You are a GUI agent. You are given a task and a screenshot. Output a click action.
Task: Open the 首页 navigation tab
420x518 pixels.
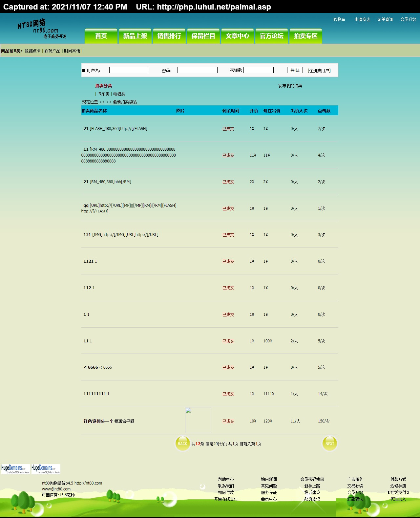click(101, 36)
